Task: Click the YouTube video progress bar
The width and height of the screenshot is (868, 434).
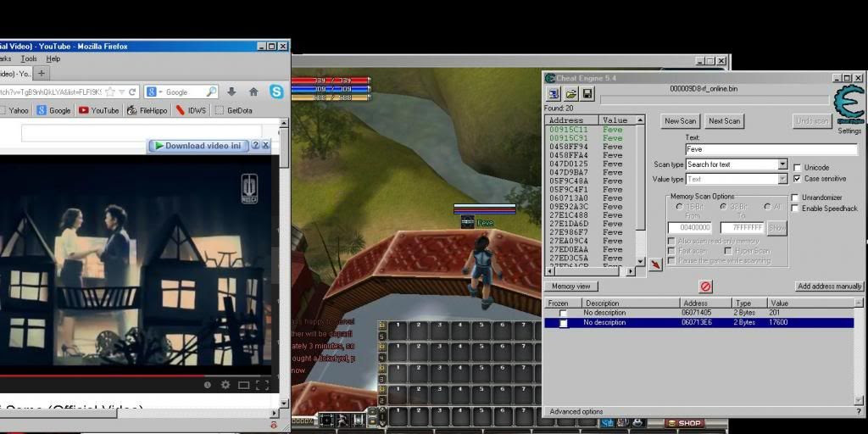Action: point(136,376)
